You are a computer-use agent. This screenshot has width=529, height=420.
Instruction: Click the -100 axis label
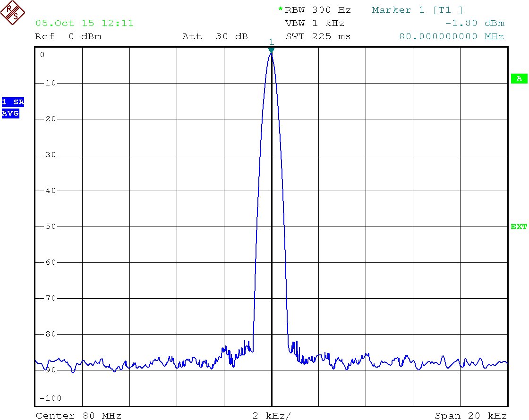click(51, 398)
